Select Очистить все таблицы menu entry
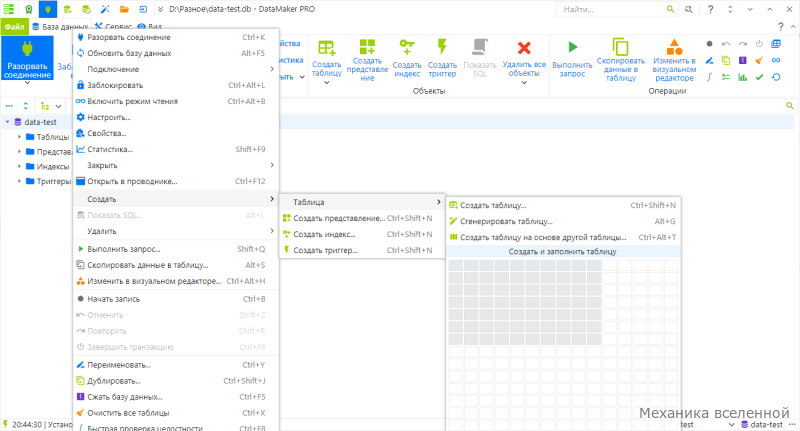 pos(177,413)
